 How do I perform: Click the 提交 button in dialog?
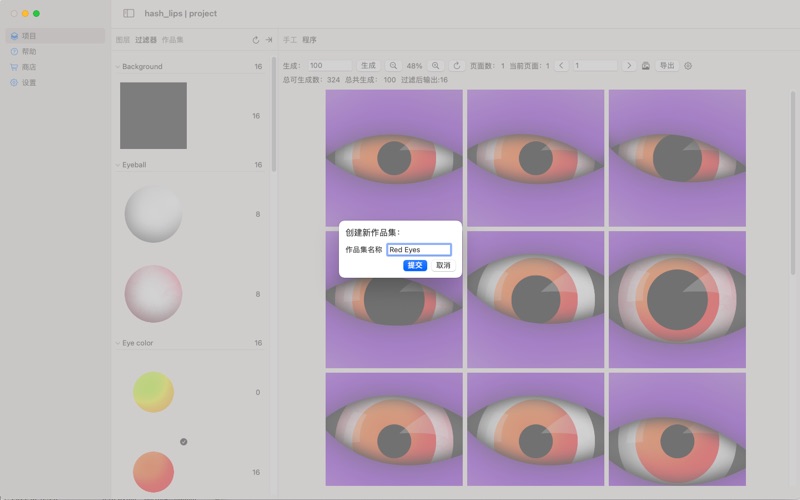[415, 265]
